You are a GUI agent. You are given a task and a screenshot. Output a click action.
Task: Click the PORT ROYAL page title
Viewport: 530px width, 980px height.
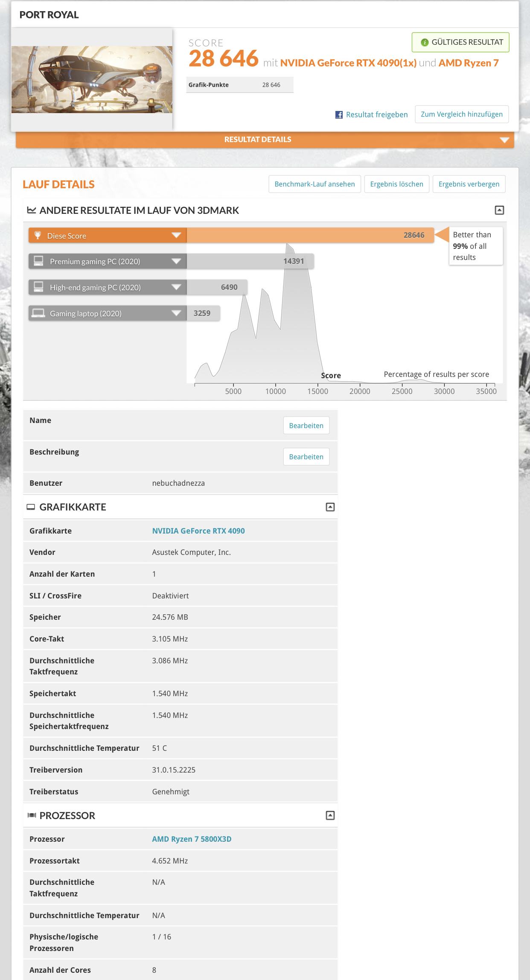[x=49, y=15]
